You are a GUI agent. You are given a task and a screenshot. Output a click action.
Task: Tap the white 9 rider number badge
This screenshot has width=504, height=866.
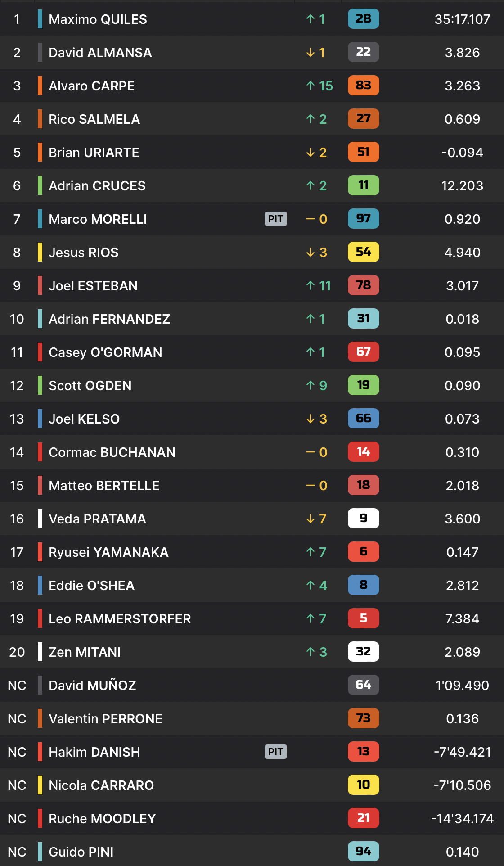(363, 519)
